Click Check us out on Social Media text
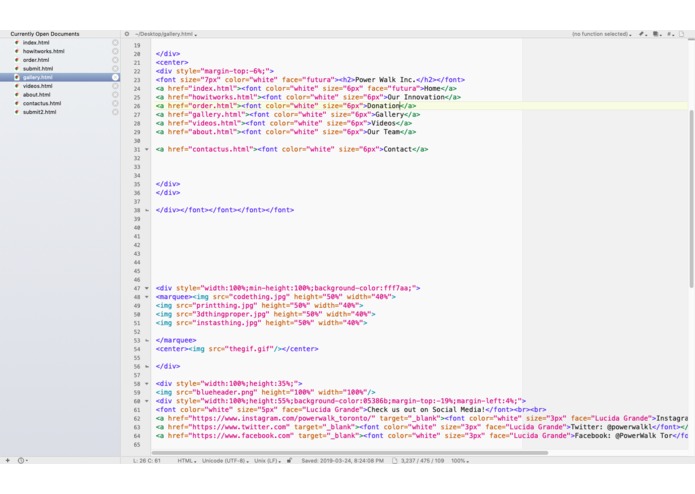 click(426, 410)
